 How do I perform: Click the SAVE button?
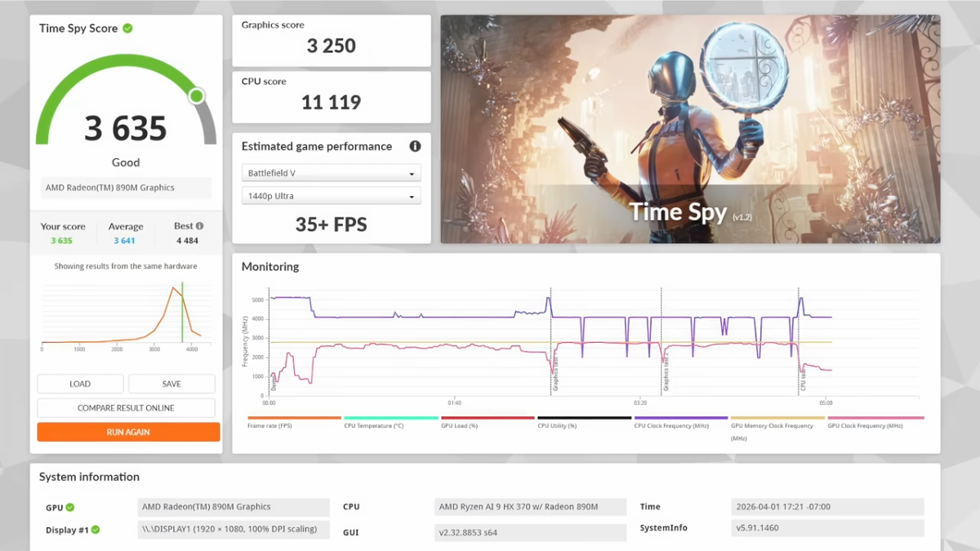click(x=171, y=384)
